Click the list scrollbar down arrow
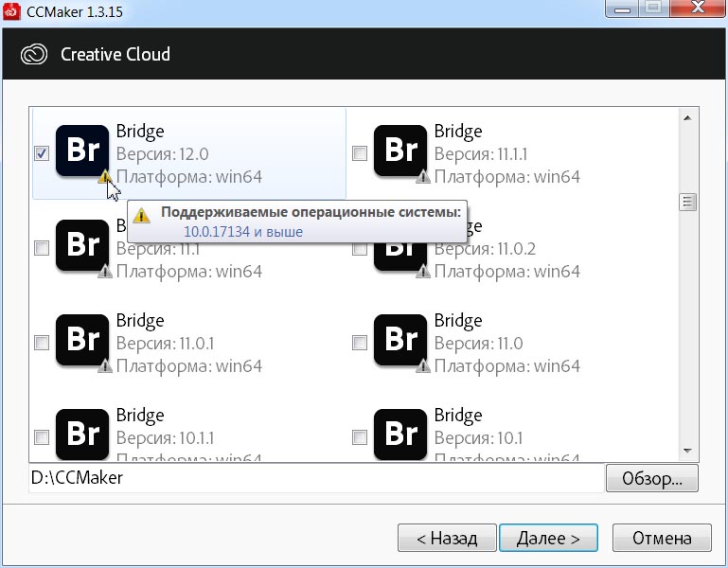728x568 pixels. click(687, 451)
